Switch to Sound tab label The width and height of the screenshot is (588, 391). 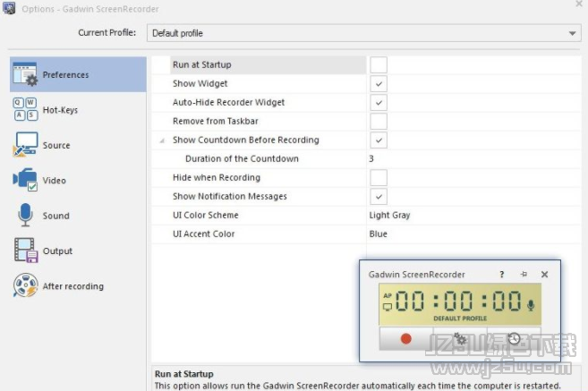click(55, 216)
